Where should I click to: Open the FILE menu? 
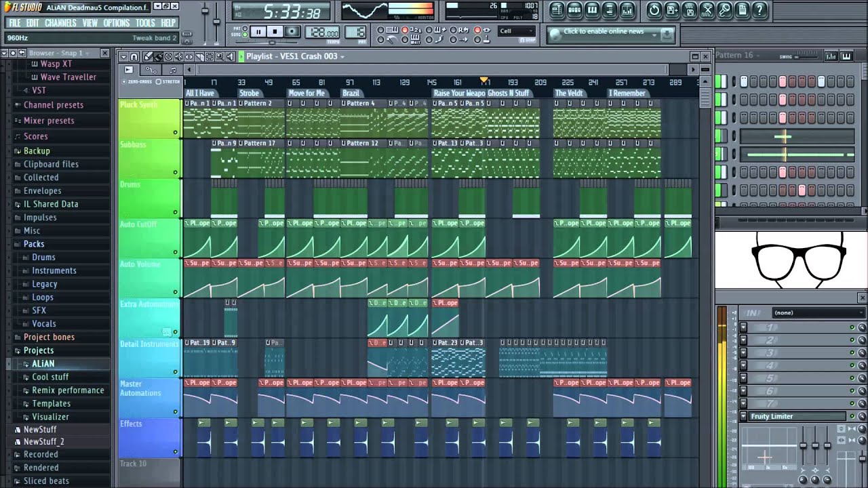[14, 23]
